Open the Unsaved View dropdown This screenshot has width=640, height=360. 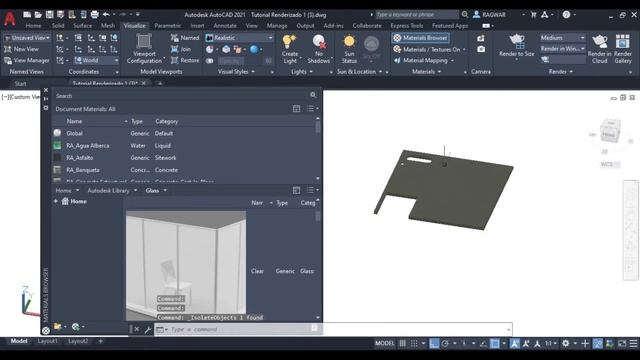tap(27, 38)
